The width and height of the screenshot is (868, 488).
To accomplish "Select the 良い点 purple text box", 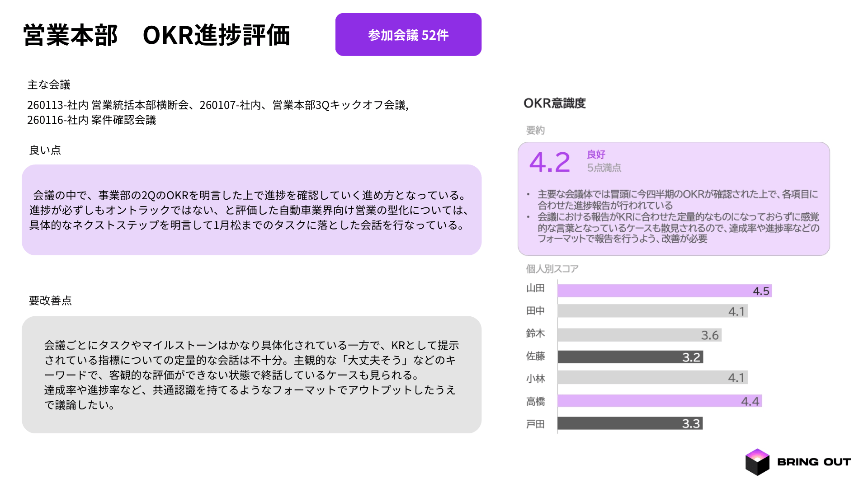I will (251, 210).
